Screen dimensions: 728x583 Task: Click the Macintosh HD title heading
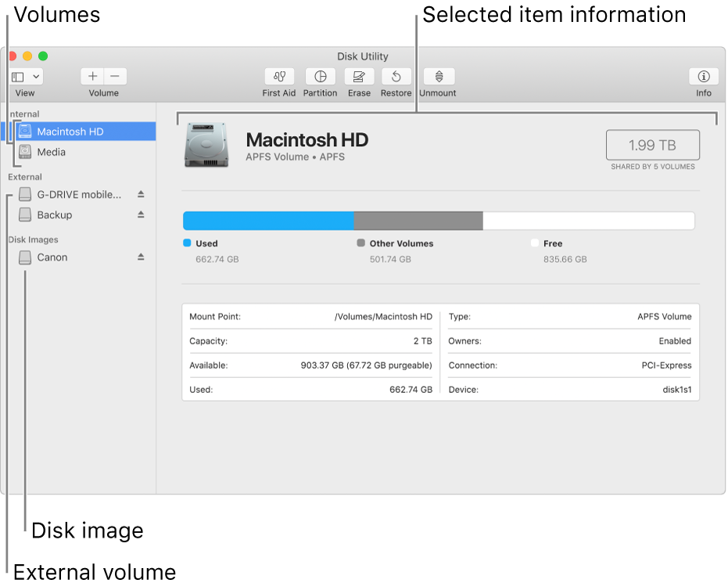coord(307,140)
